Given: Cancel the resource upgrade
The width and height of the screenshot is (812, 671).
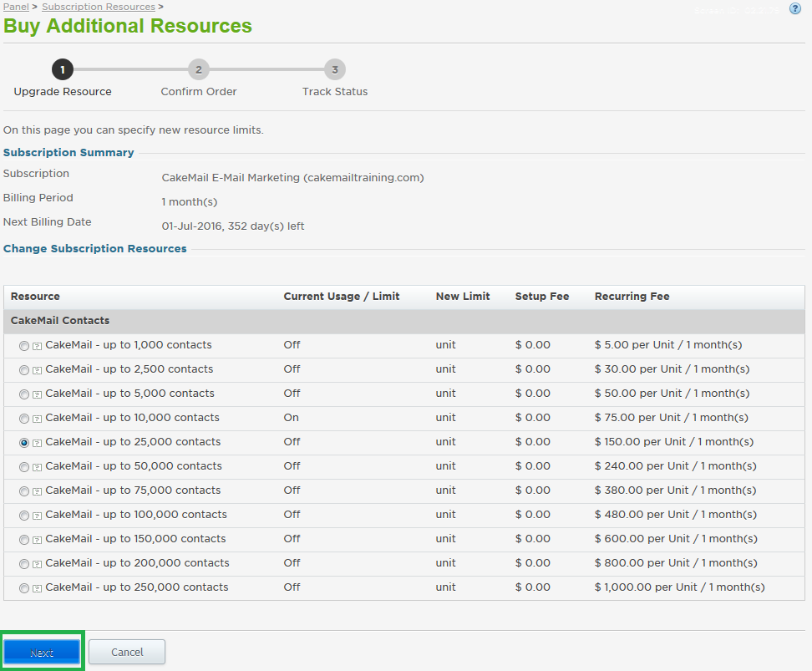Looking at the screenshot, I should coord(127,652).
